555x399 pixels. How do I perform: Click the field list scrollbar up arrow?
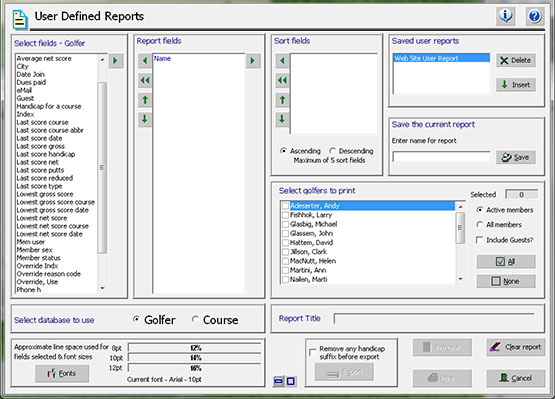pyautogui.click(x=102, y=59)
